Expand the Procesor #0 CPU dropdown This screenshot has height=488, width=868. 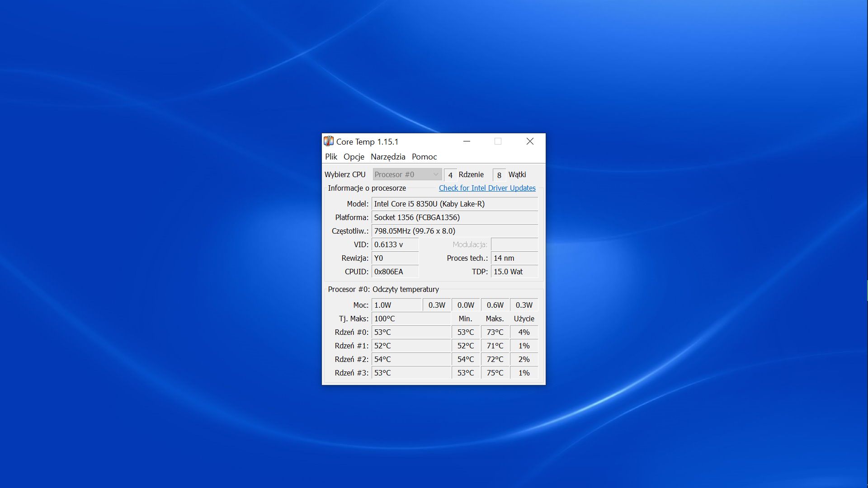pyautogui.click(x=407, y=174)
